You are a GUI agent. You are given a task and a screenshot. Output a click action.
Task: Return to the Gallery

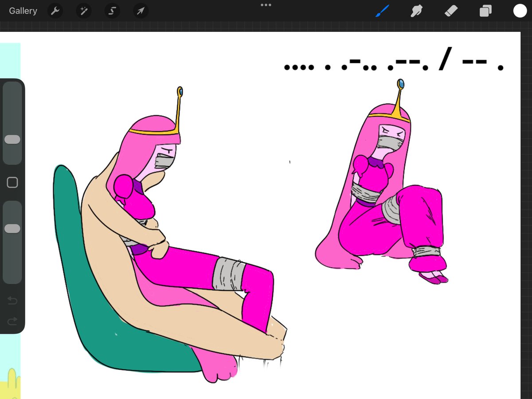[23, 11]
